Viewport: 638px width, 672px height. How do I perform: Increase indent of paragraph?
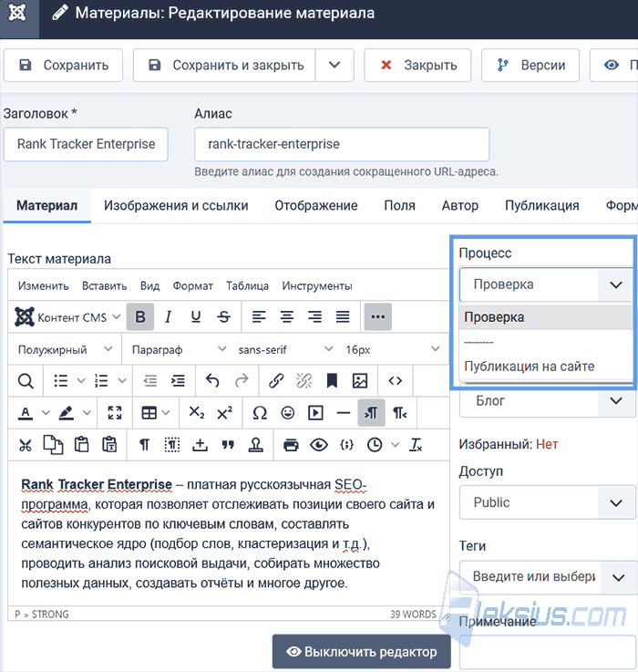pos(178,380)
